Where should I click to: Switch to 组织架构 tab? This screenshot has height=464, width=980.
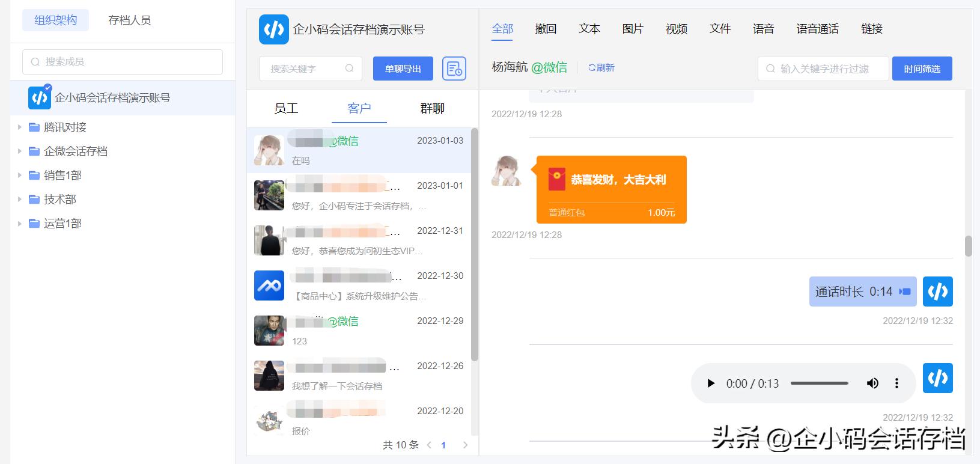click(x=55, y=20)
